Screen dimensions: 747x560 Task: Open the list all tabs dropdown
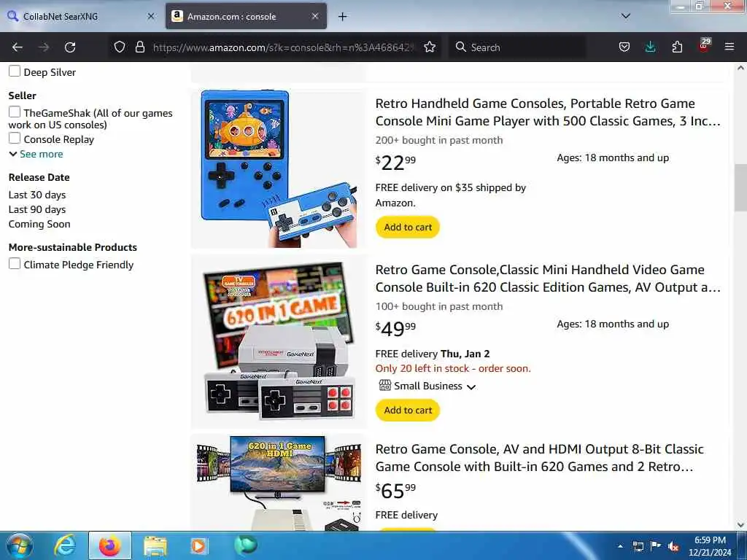(626, 16)
